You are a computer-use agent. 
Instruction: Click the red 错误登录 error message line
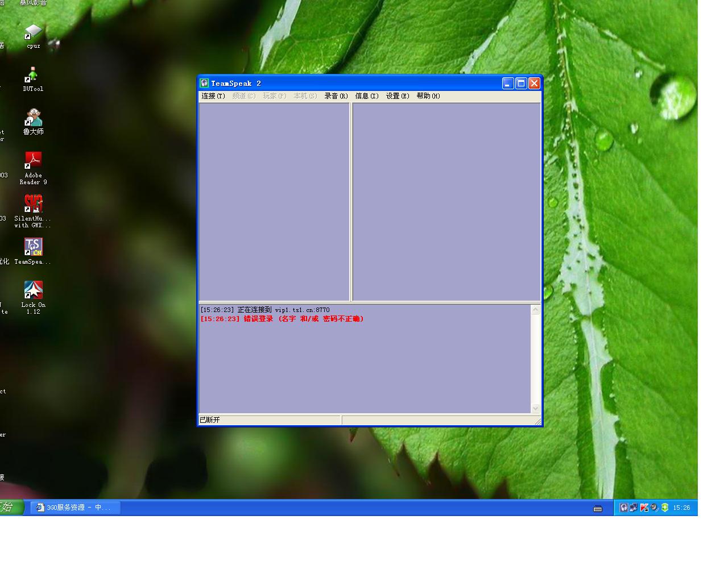282,319
